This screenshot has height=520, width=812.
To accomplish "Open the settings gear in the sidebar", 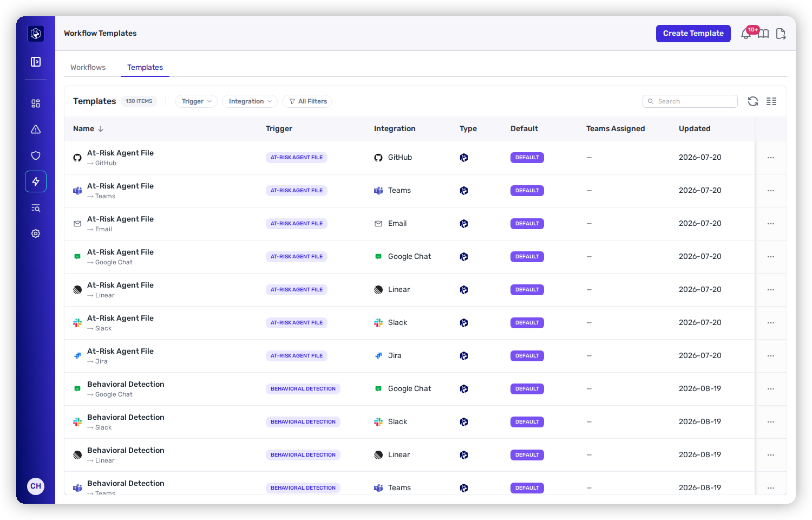I will [x=36, y=233].
